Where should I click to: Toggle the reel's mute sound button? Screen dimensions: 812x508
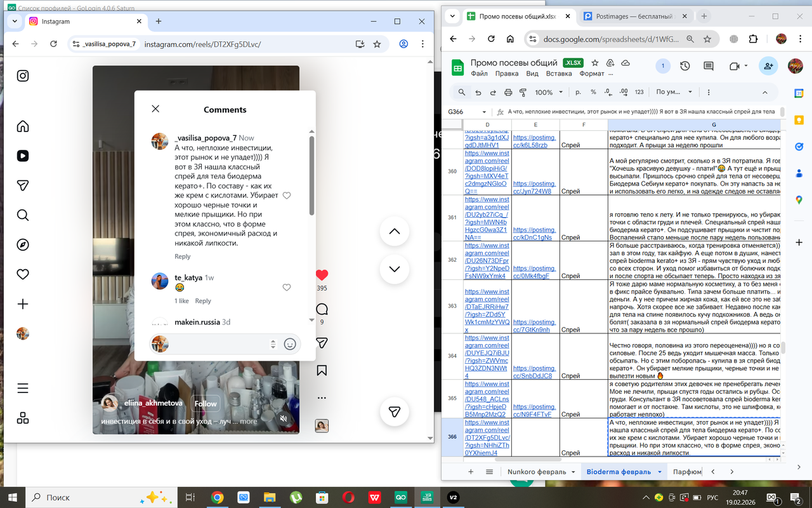coord(284,418)
